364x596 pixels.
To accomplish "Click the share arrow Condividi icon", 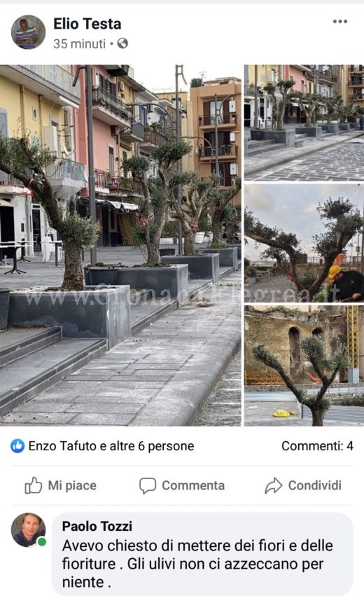I will click(274, 485).
